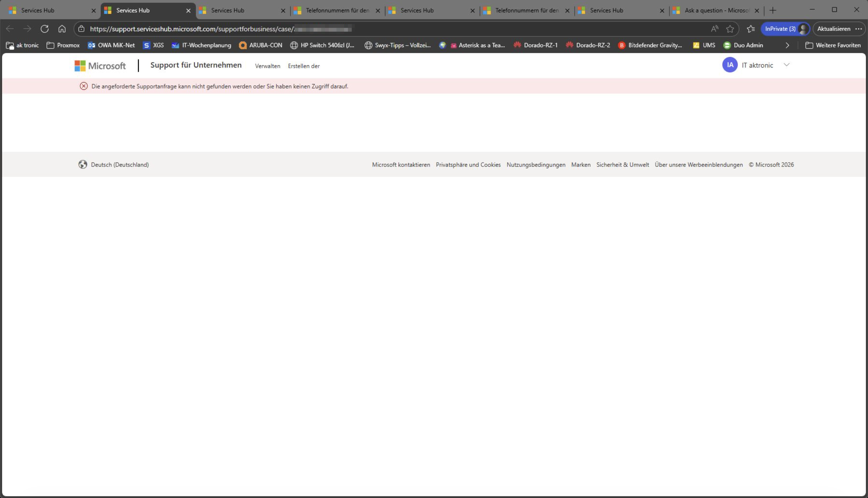Open the Dorado-RZ-1 bookmark

[x=535, y=45]
